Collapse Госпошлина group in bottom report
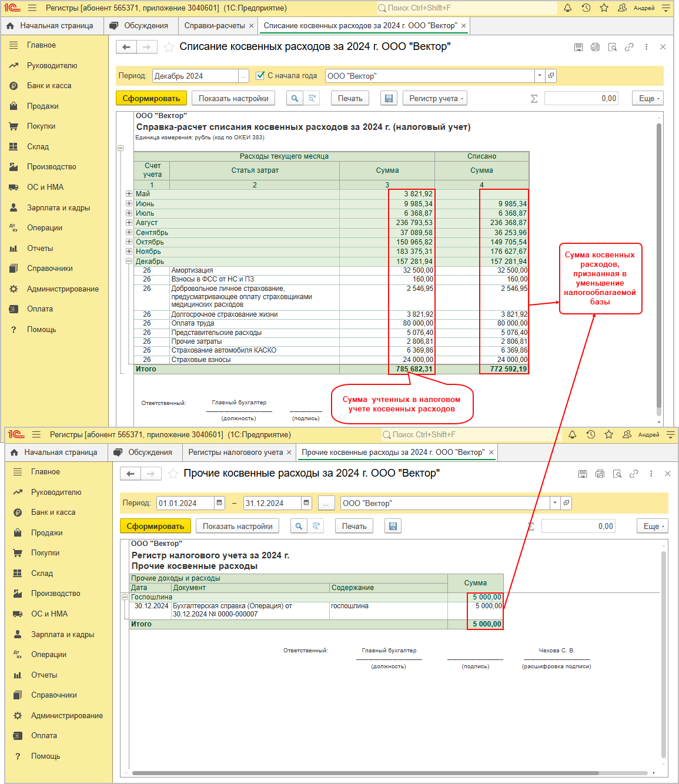Viewport: 679px width, 784px height. 125,597
